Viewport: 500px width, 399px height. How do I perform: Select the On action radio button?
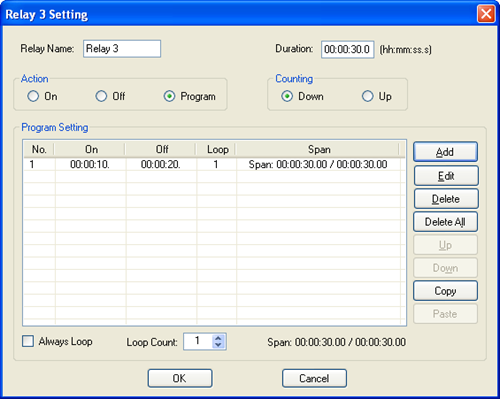coord(33,96)
